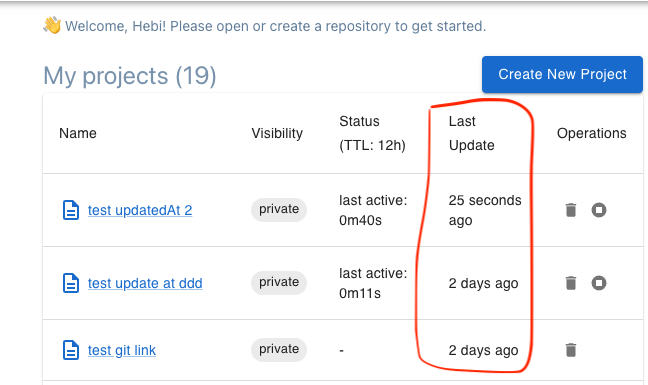Click the 'Last Update' column header
The height and width of the screenshot is (385, 648).
pos(472,133)
